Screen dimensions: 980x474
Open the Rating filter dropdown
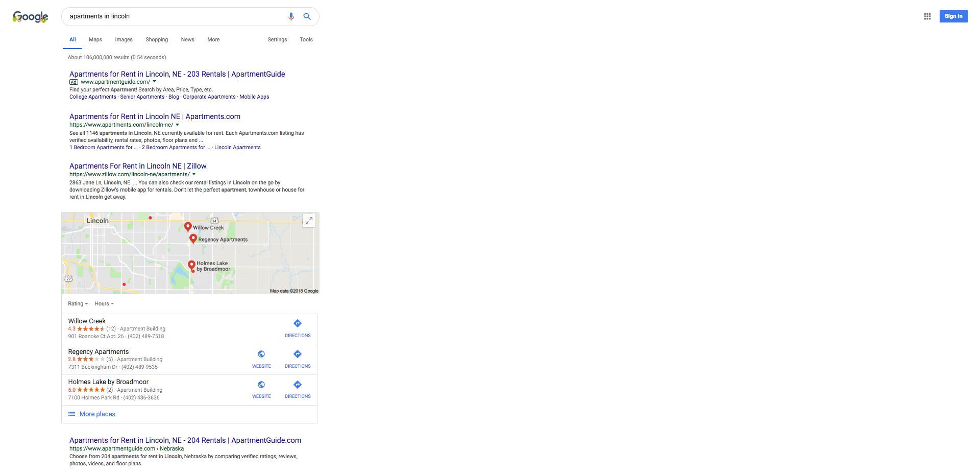pos(78,303)
